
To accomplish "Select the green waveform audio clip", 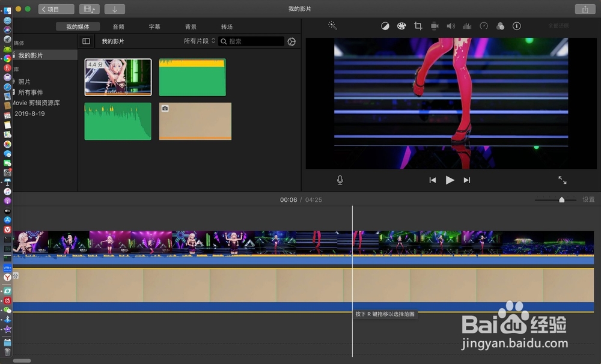I will pyautogui.click(x=118, y=121).
